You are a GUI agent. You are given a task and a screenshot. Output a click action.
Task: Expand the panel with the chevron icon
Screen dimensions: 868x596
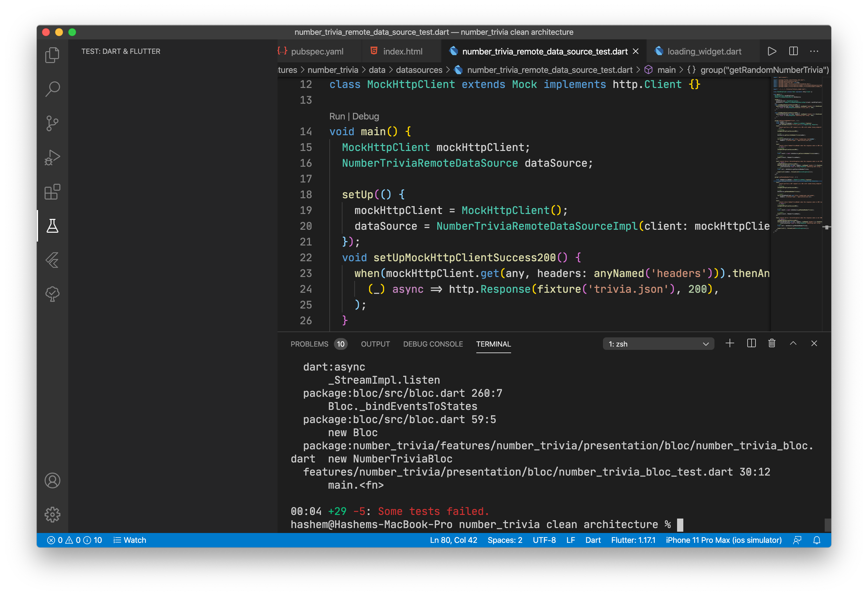point(793,343)
